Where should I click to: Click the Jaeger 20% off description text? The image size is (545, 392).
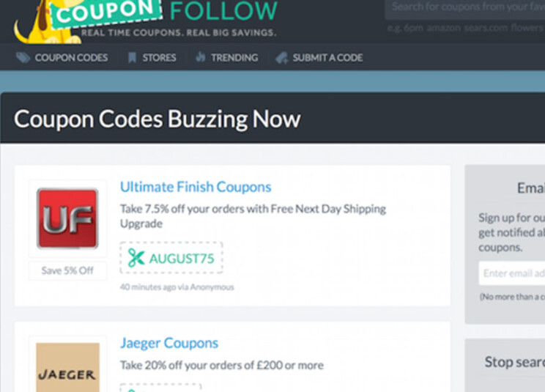click(x=222, y=366)
